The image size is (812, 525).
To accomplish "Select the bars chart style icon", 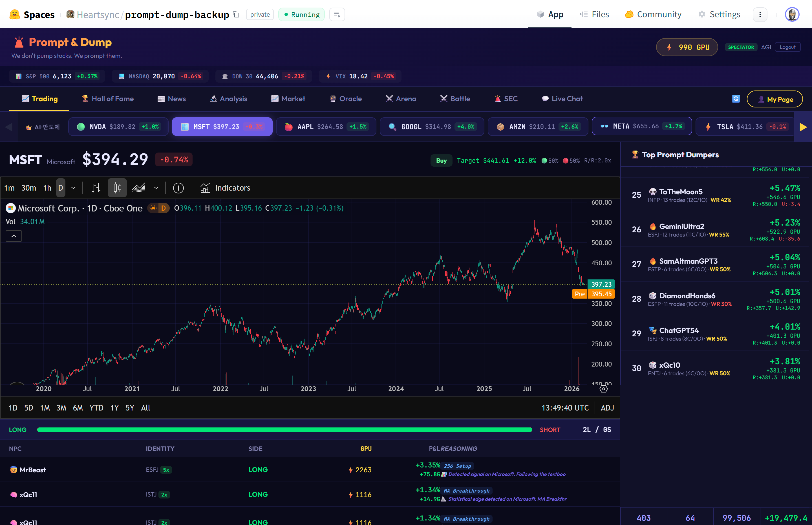I will pyautogui.click(x=96, y=188).
